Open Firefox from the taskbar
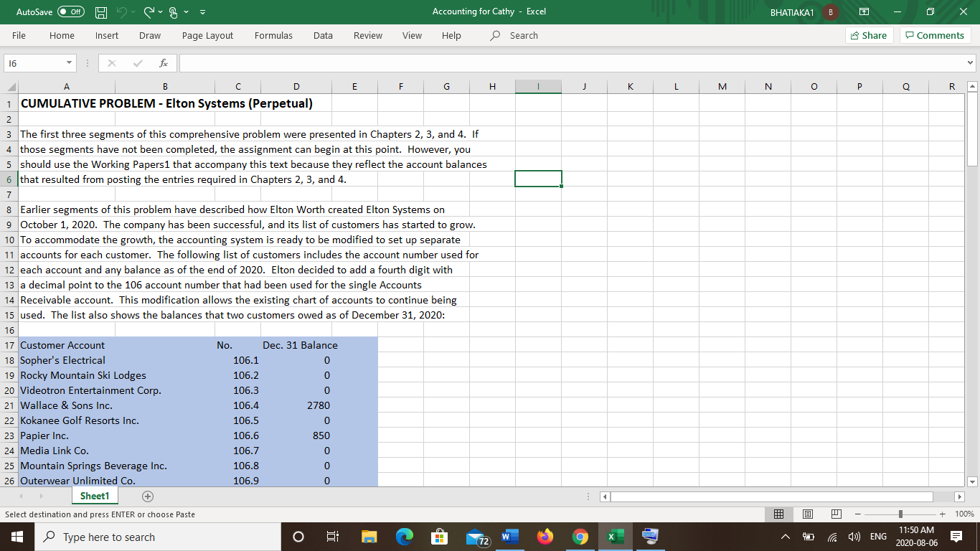980x551 pixels. click(545, 537)
